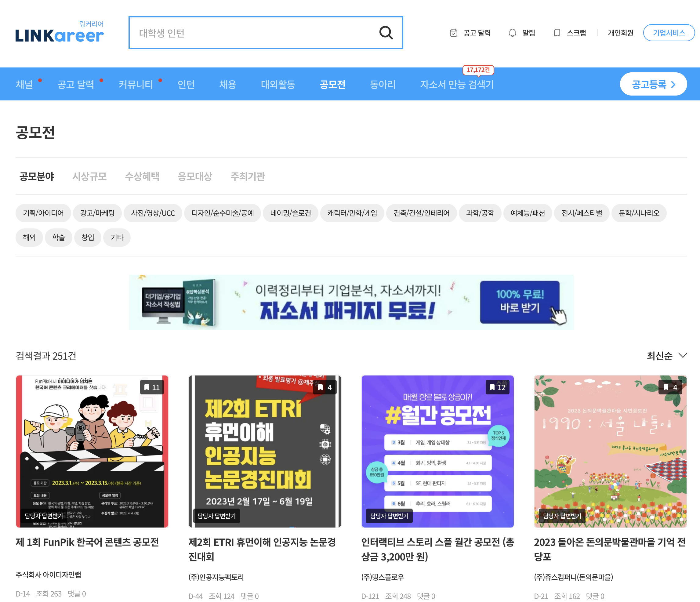Click the 알림 bell icon
Viewport: 700px width, 602px height.
(512, 33)
